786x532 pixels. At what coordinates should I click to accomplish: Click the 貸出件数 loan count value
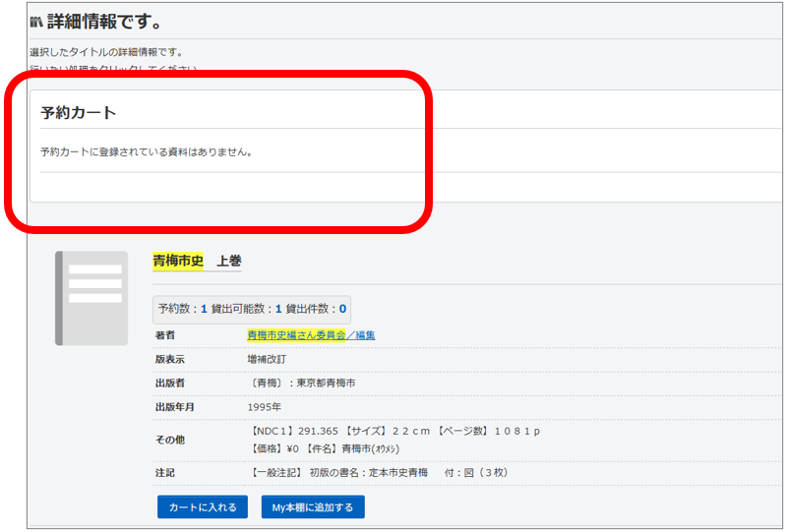tap(342, 309)
